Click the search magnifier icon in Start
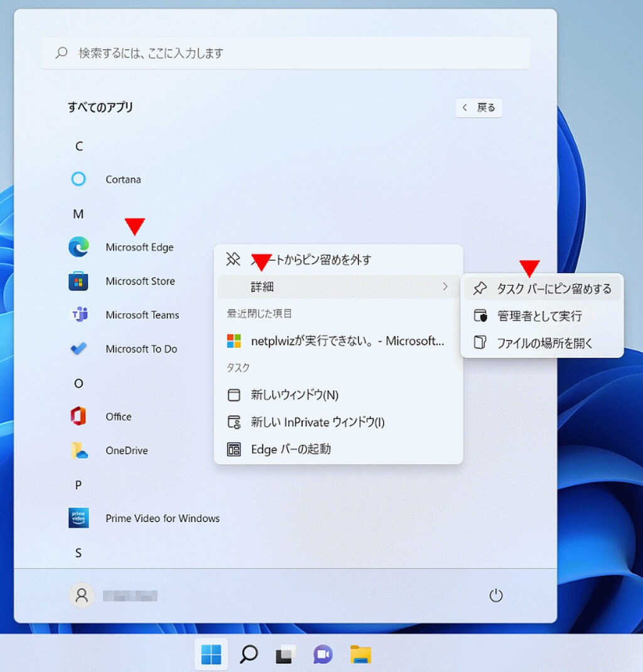The height and width of the screenshot is (672, 643). coord(62,53)
